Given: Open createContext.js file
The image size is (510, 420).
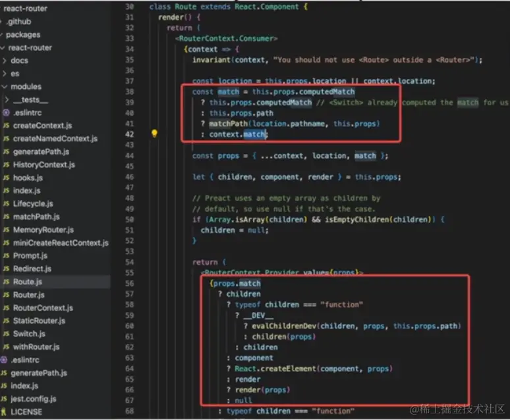Looking at the screenshot, I should pos(43,126).
